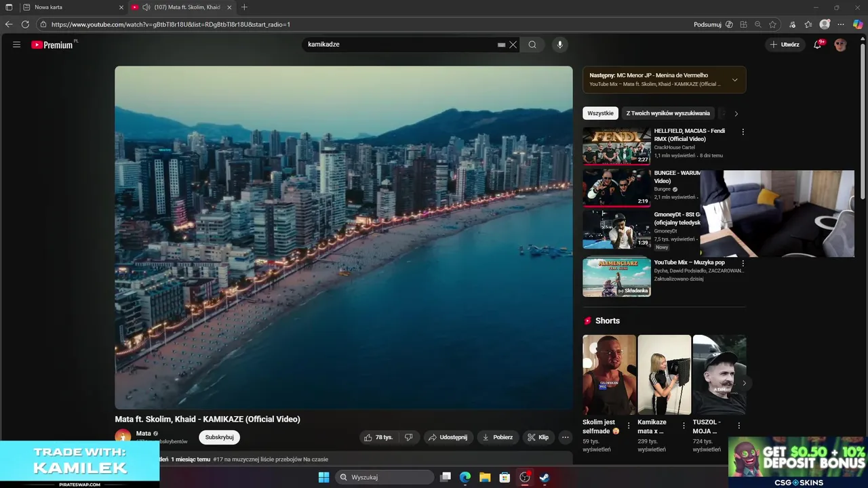Open Edge settings and more menu
Image resolution: width=868 pixels, height=488 pixels.
pos(841,24)
